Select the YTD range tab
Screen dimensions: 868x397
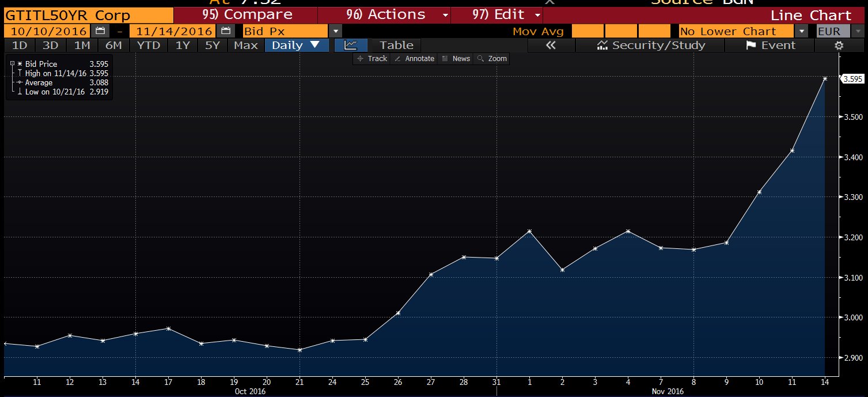point(149,45)
